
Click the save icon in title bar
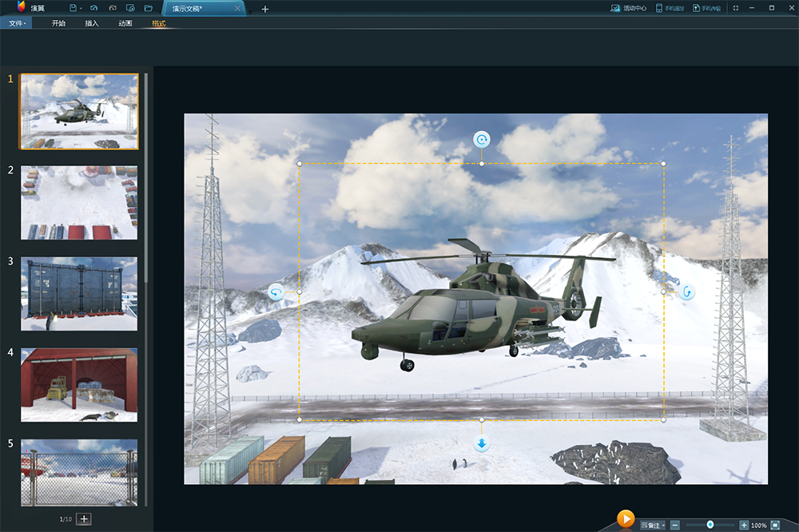click(x=74, y=8)
